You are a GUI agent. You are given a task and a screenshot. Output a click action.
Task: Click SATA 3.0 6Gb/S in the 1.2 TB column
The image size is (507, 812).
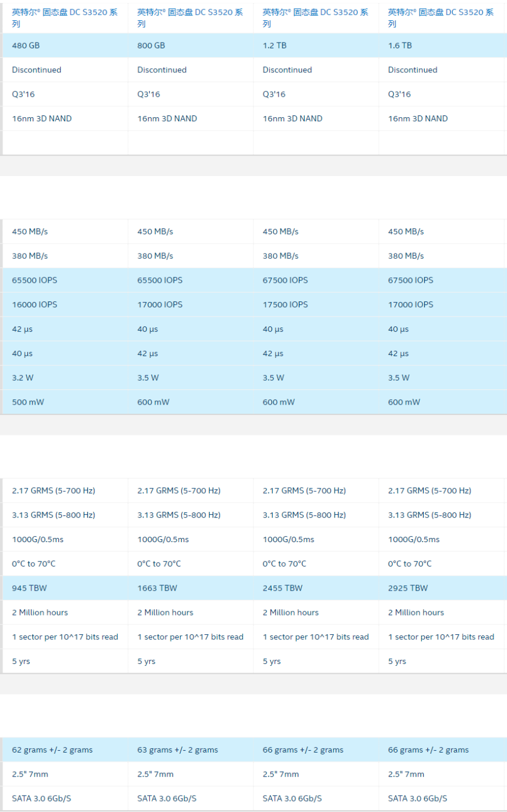(292, 799)
